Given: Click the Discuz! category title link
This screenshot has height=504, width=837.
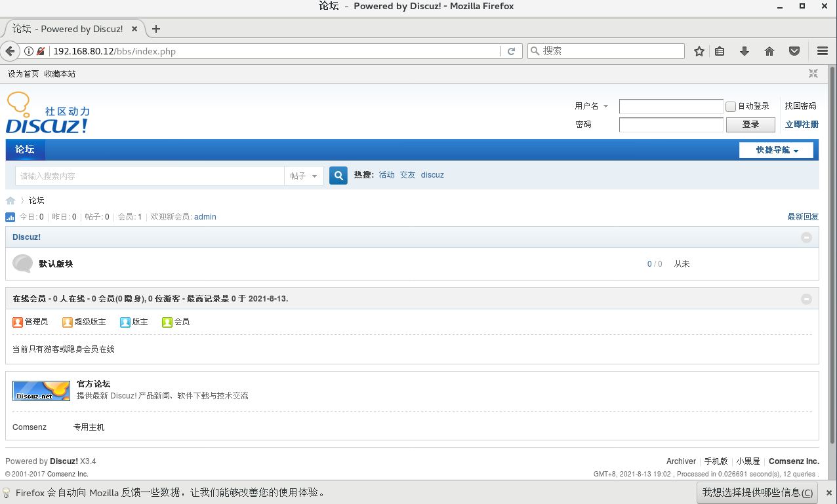Looking at the screenshot, I should (x=26, y=237).
